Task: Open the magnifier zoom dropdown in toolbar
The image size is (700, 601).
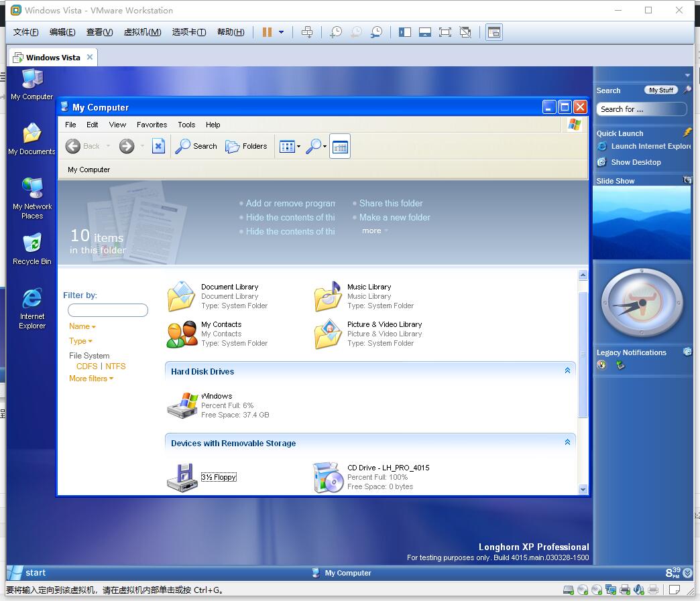Action: tap(316, 146)
